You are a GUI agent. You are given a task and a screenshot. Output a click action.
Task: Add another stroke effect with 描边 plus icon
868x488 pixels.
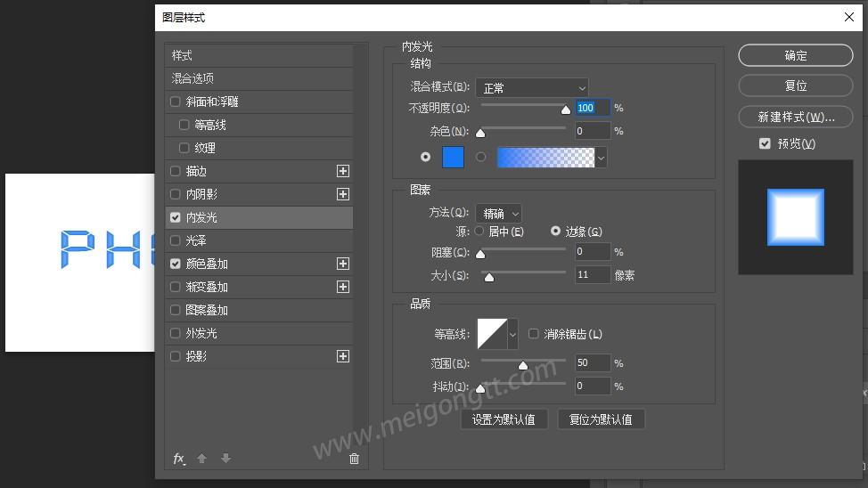coord(343,171)
